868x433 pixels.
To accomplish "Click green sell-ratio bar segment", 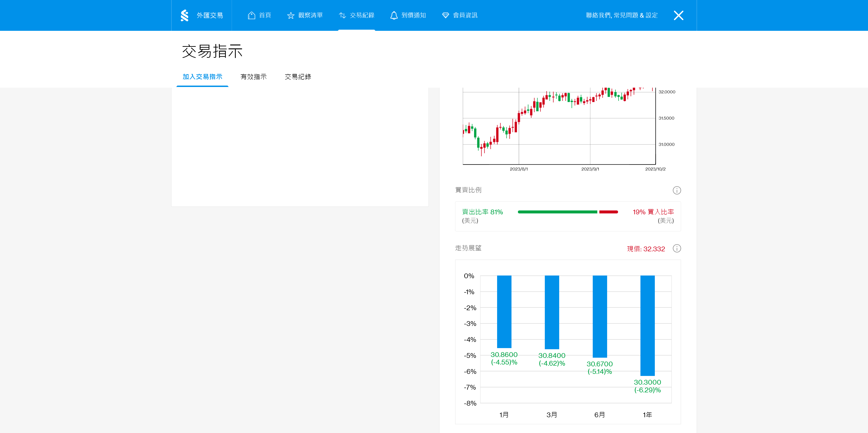I will tap(557, 212).
